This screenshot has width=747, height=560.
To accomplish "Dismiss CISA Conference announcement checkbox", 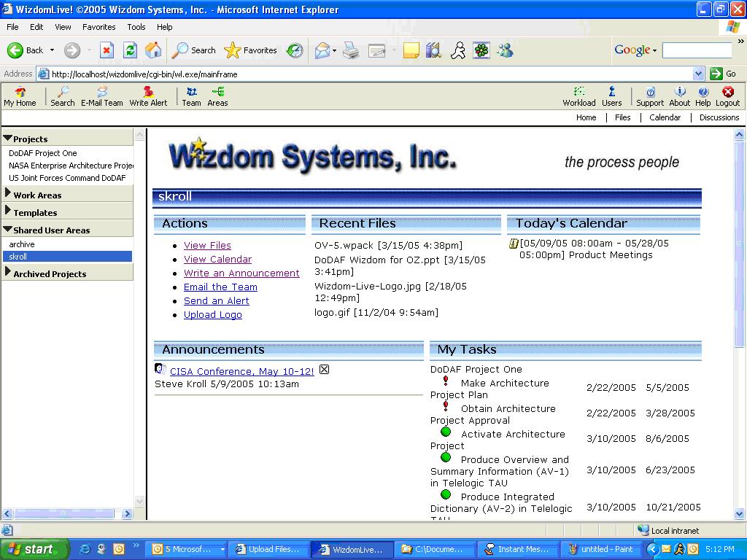I will (x=325, y=370).
